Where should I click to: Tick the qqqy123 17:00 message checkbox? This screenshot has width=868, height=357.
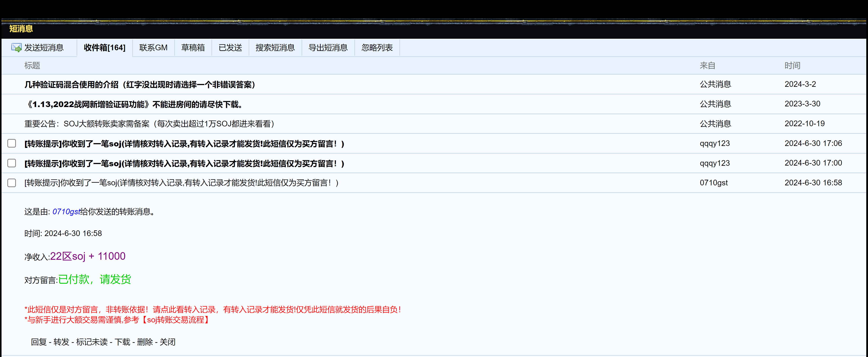click(12, 163)
